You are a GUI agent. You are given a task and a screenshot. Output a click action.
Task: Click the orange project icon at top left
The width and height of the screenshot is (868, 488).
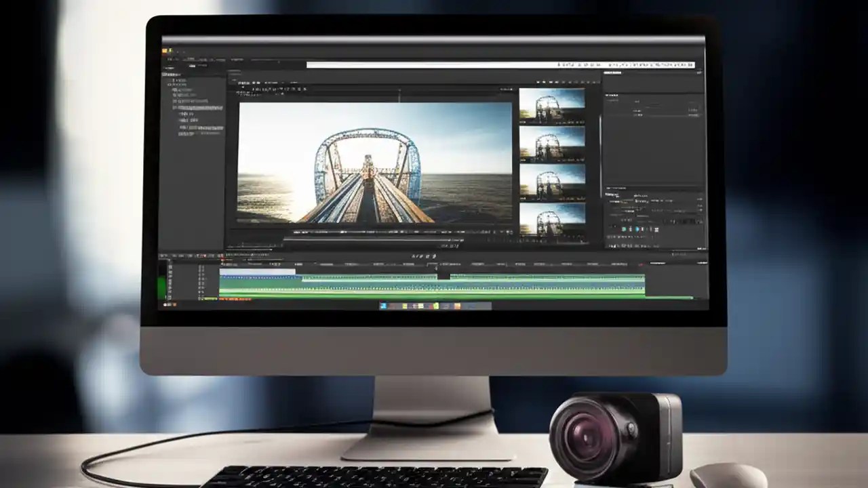165,51
